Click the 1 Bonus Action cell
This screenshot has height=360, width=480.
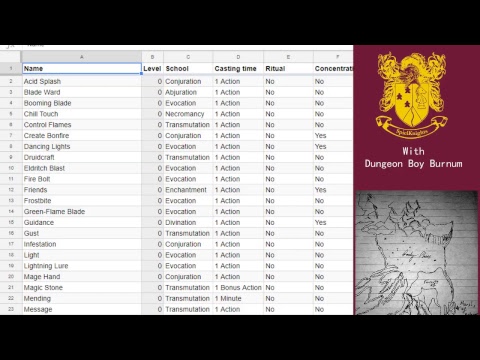pyautogui.click(x=238, y=288)
